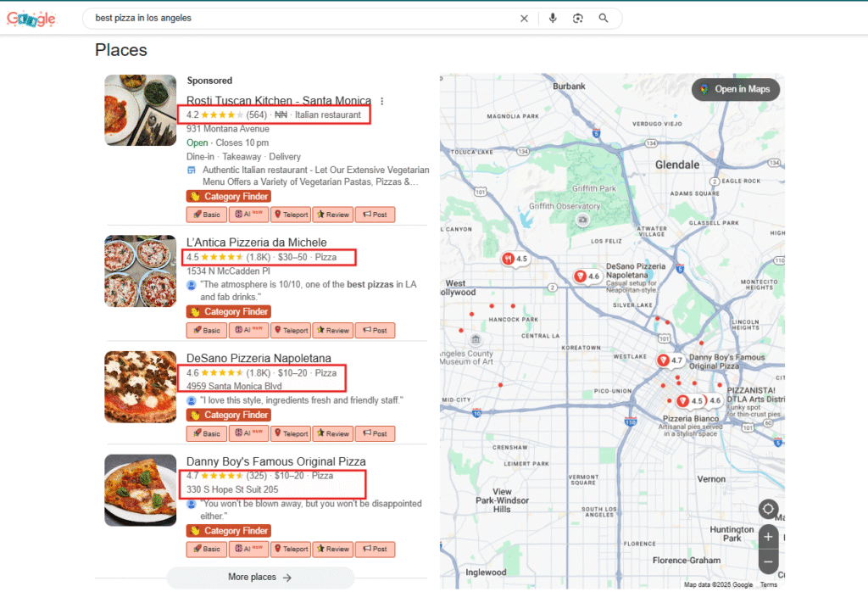The width and height of the screenshot is (868, 603).
Task: Click the DeSano Pizzeria 4.6 map pin
Action: pos(587,276)
